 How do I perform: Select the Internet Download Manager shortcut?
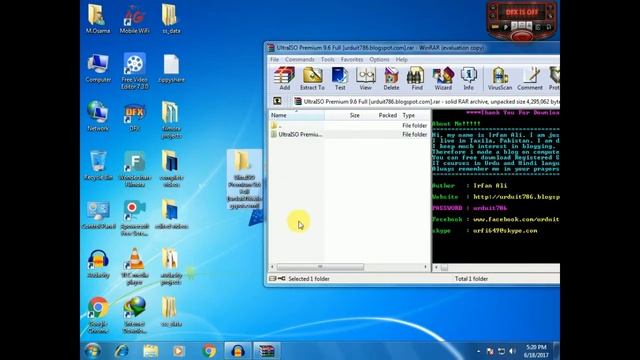(135, 315)
